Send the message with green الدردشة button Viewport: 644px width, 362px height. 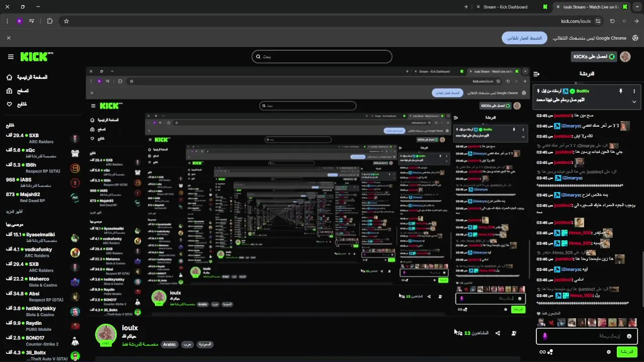tap(627, 351)
